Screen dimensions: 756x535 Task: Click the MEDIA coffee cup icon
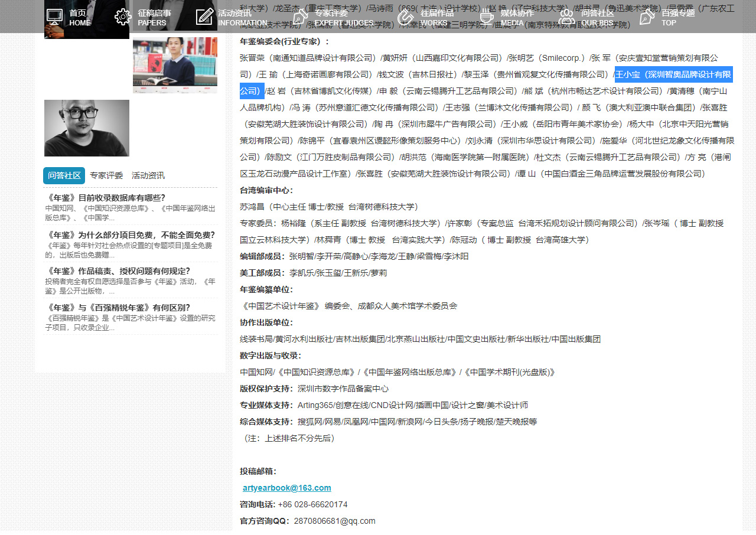click(x=486, y=17)
